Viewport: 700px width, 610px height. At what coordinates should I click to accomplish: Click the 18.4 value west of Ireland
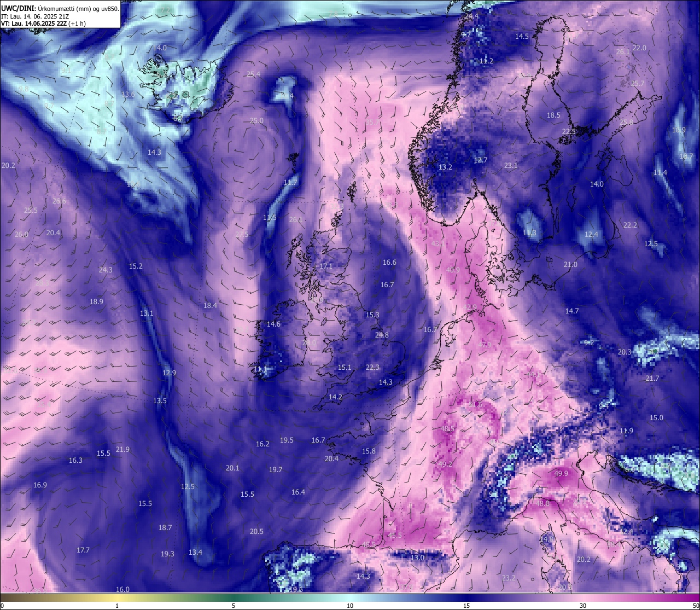pyautogui.click(x=210, y=306)
